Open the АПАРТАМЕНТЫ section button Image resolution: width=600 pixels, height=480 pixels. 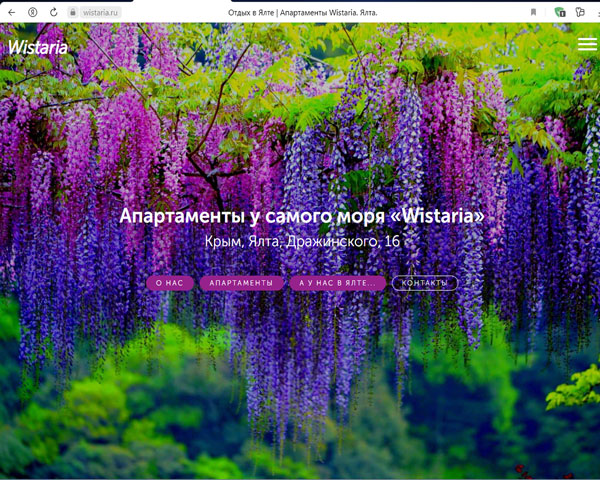click(241, 283)
